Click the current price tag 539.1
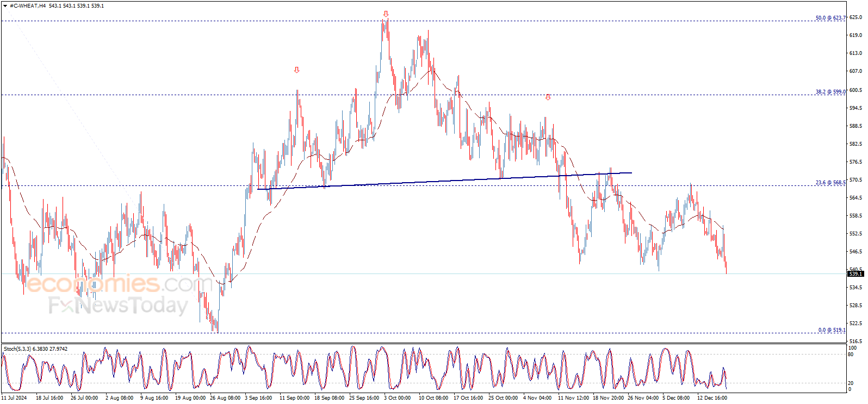Screen dimensions: 868x404 tap(855, 274)
